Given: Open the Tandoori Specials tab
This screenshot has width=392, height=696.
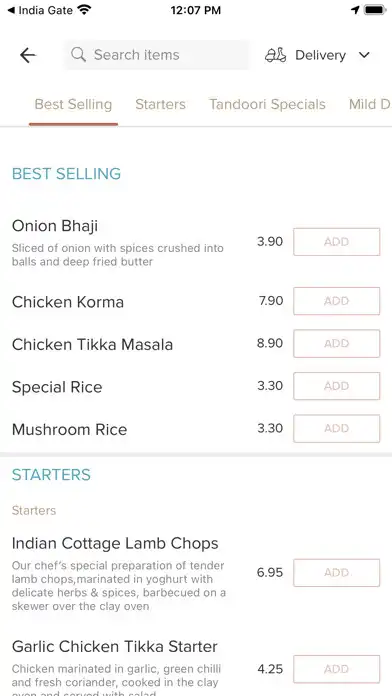Looking at the screenshot, I should [x=267, y=104].
